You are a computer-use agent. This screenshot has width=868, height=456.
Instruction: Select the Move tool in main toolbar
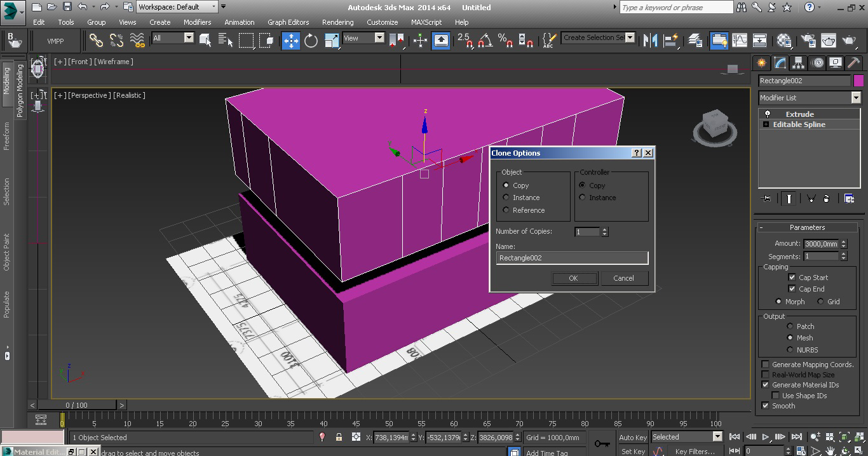(x=290, y=41)
